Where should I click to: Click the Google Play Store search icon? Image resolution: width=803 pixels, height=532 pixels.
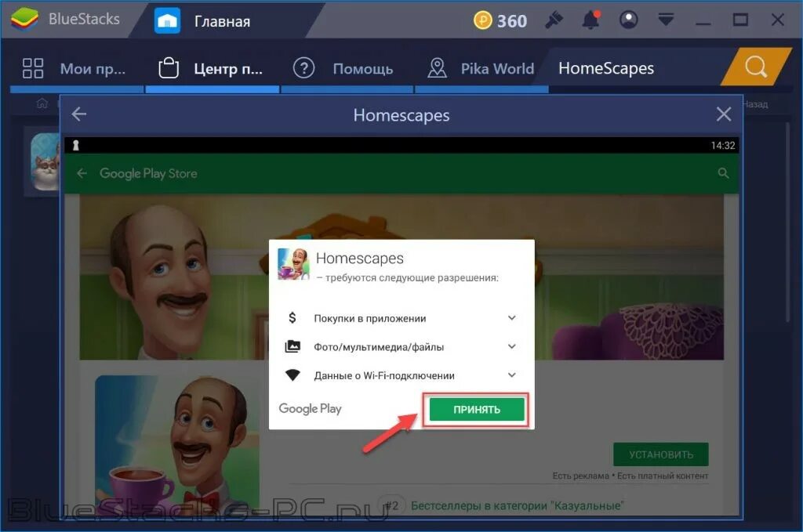click(x=723, y=173)
